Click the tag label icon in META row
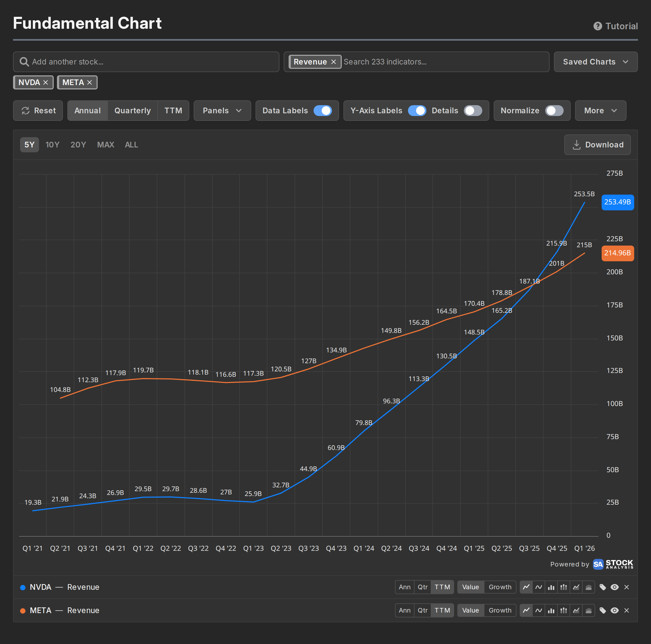This screenshot has width=651, height=644. [603, 610]
